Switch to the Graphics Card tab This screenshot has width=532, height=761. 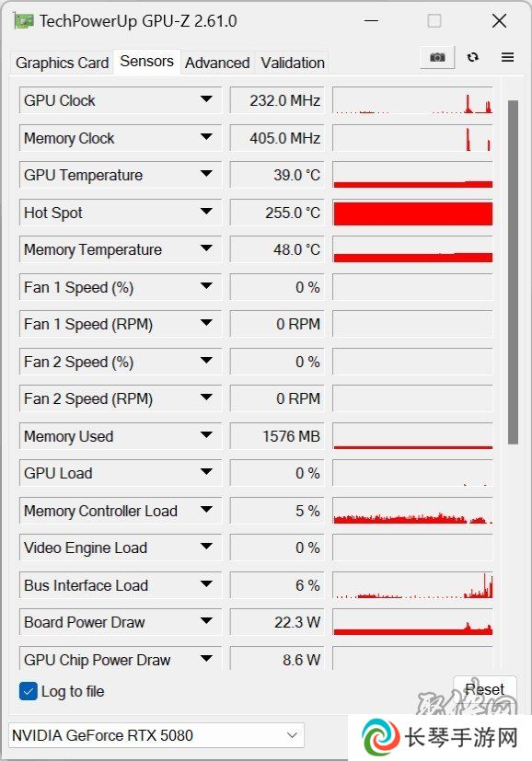point(62,63)
